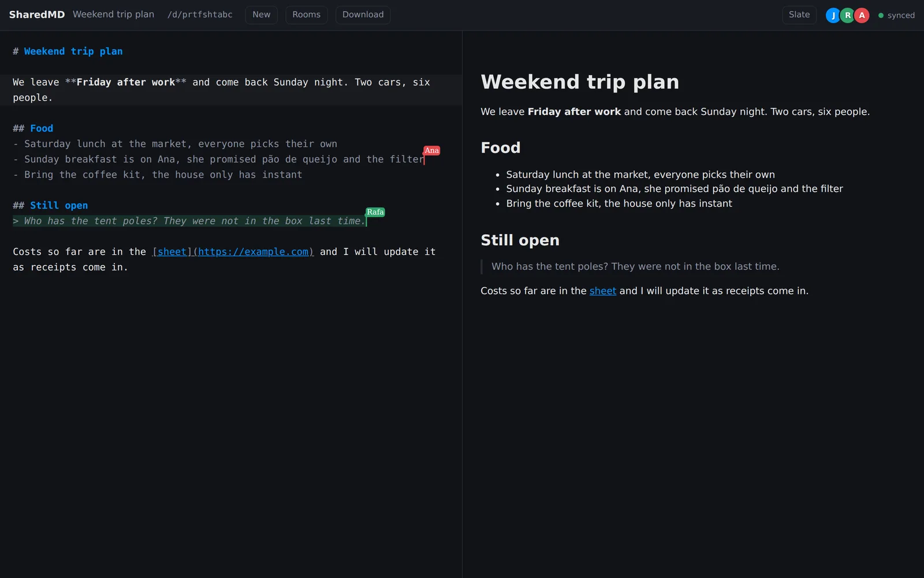Click 'Costs so far are in the' editor text
The height and width of the screenshot is (578, 924).
80,251
